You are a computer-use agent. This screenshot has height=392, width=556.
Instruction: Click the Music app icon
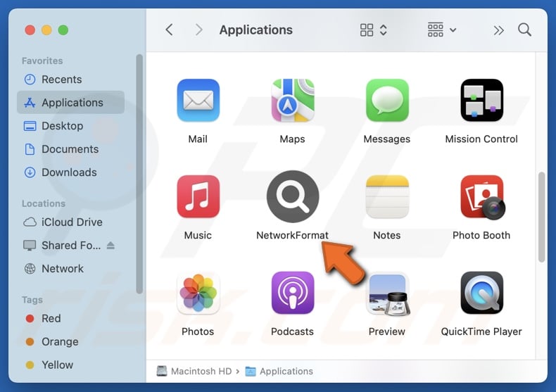click(198, 196)
